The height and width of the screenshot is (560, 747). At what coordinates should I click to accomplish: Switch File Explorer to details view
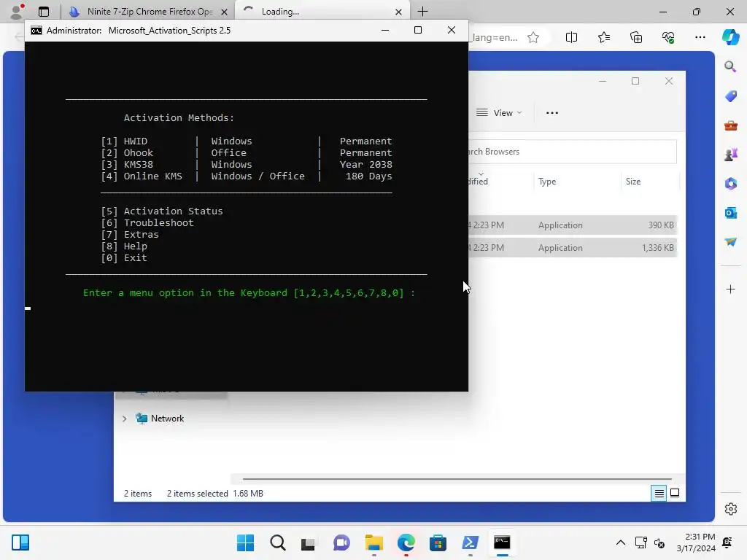tap(659, 494)
